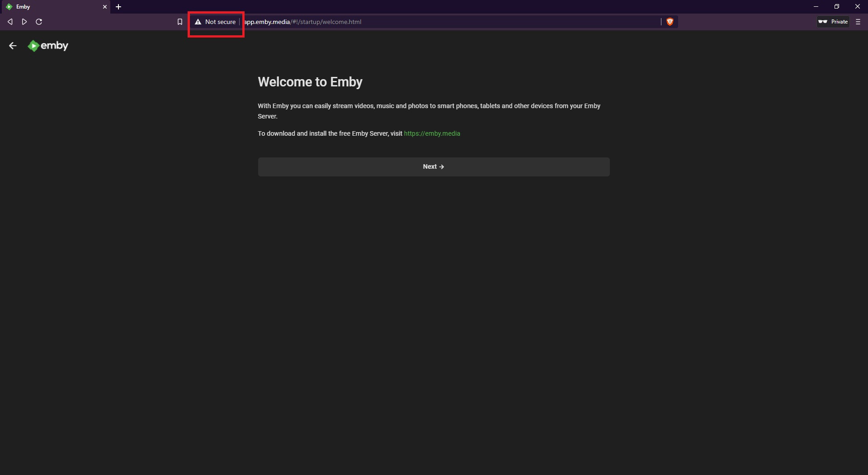The width and height of the screenshot is (868, 475).
Task: Click the browser forward navigation arrow
Action: 24,22
